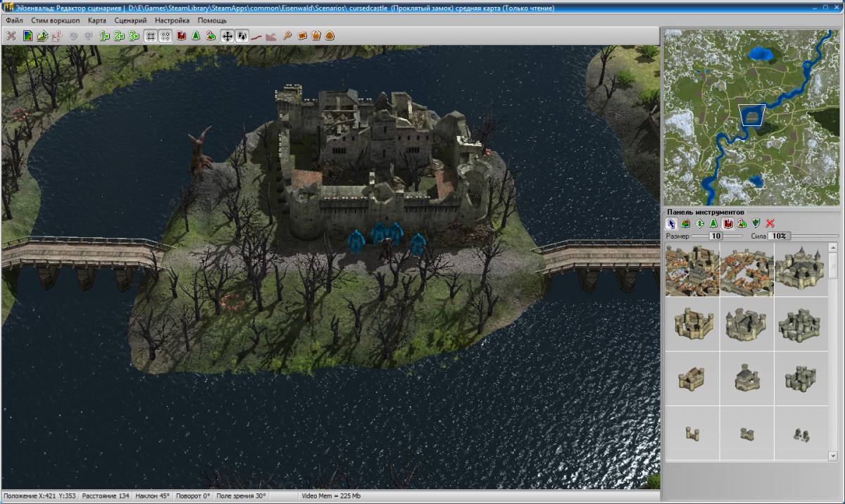845x504 pixels.
Task: Click the up arrow of the castle list scrollbar
Action: tap(832, 248)
